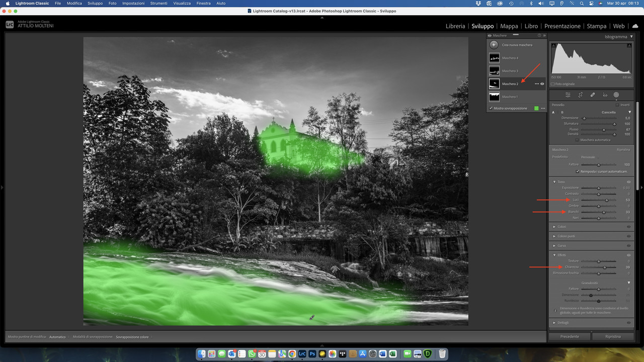Select Maschera 4 thumbnail
Screen dimensions: 644x362
point(494,58)
